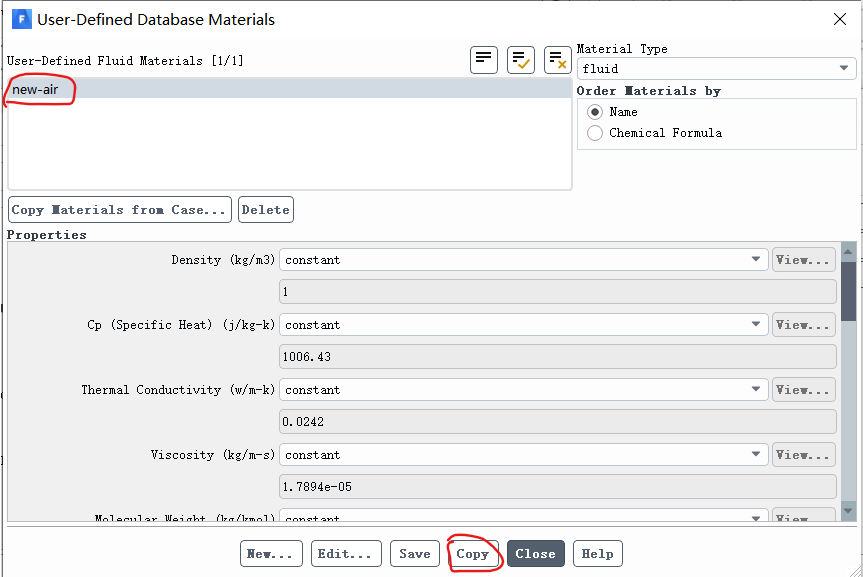Image resolution: width=863 pixels, height=577 pixels.
Task: Click the Density value field showing 1
Action: [x=558, y=292]
